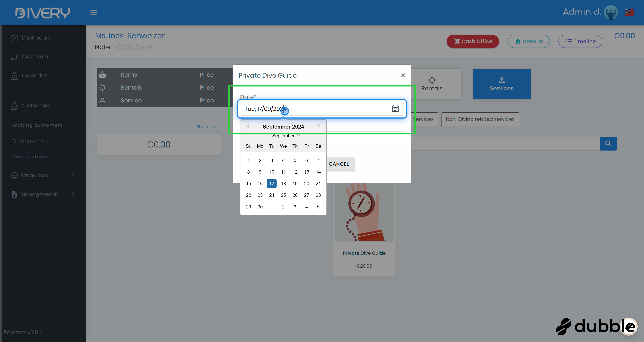Screen dimensions: 644x342
Task: Pick September 25 in the calendar
Action: [x=283, y=195]
